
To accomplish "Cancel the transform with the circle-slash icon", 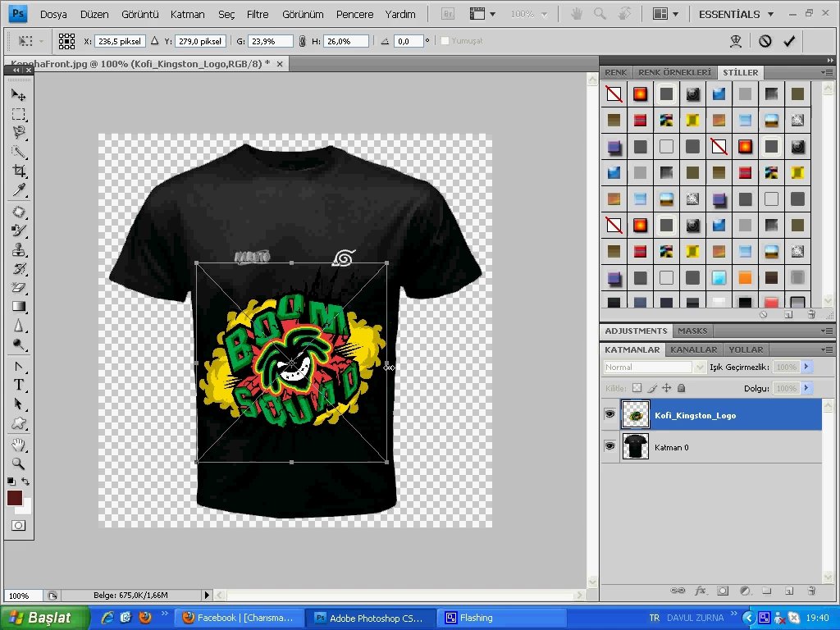I will click(x=765, y=41).
